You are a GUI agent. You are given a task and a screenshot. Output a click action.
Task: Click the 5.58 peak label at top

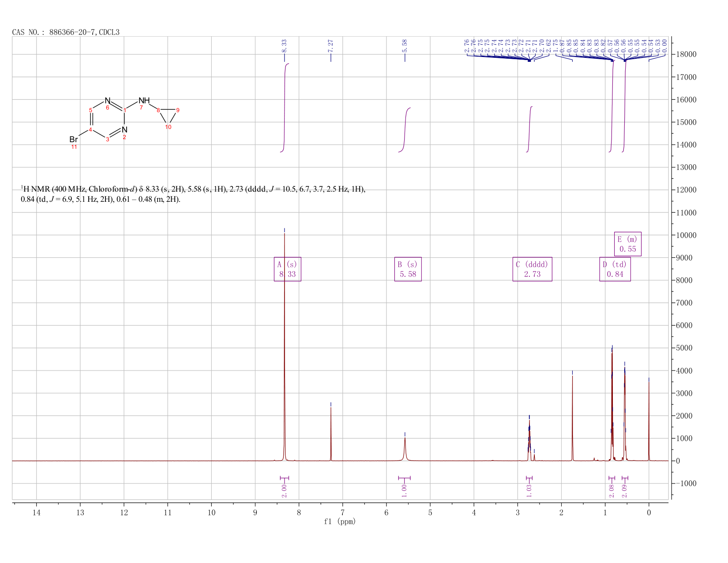click(x=405, y=45)
